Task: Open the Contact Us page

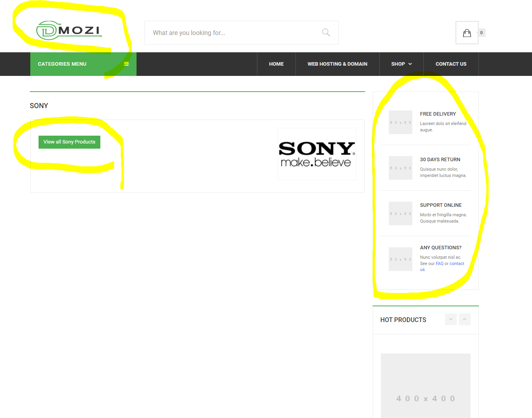Action: 451,64
